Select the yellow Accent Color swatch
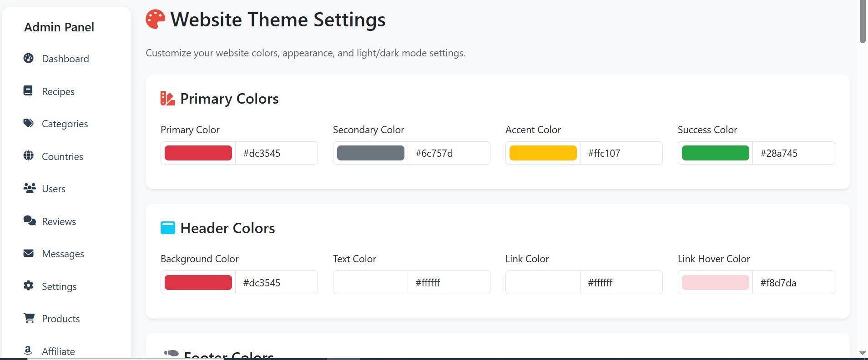 (543, 153)
